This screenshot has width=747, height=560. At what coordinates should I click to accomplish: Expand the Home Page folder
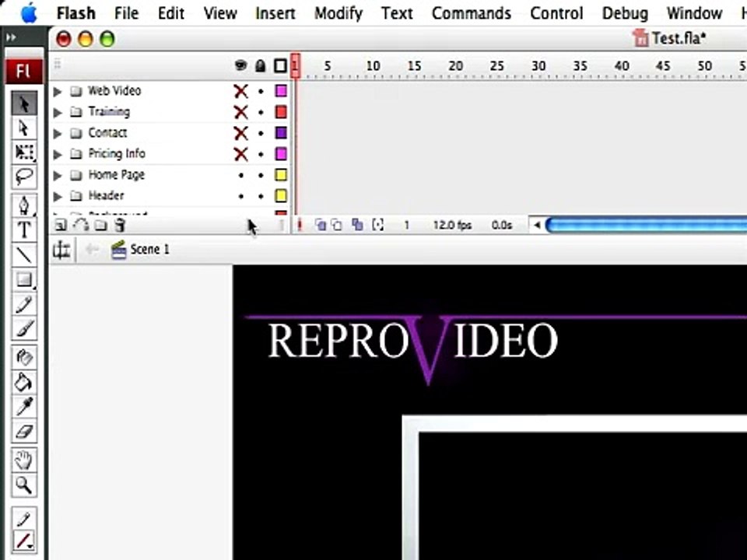coord(58,175)
